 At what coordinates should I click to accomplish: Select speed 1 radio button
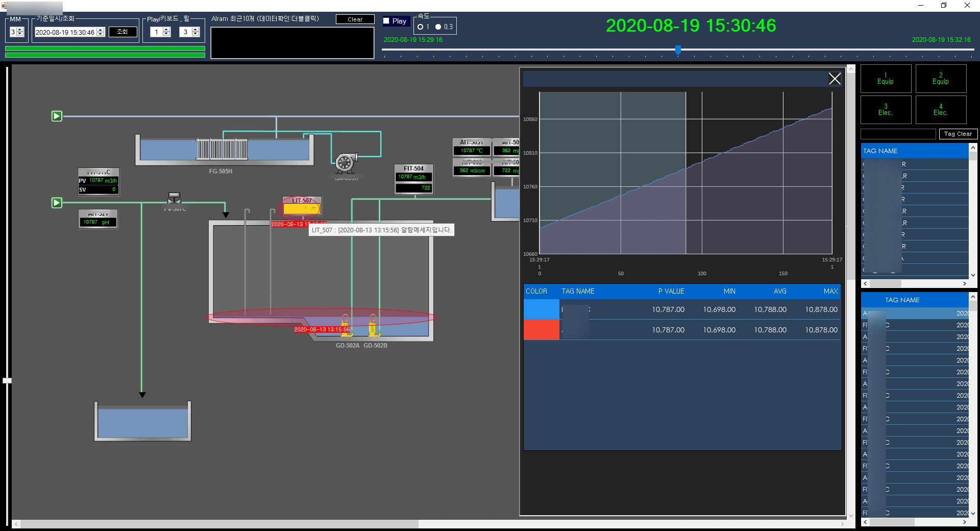tap(421, 27)
